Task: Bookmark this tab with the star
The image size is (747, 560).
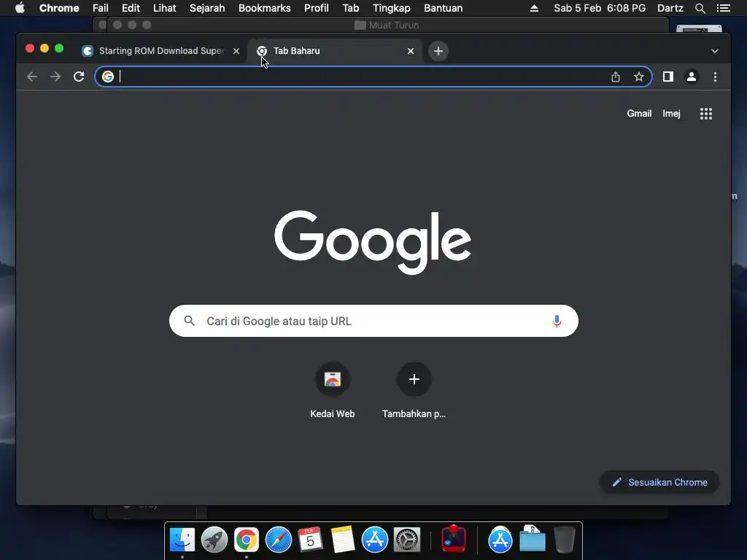Action: click(x=639, y=77)
